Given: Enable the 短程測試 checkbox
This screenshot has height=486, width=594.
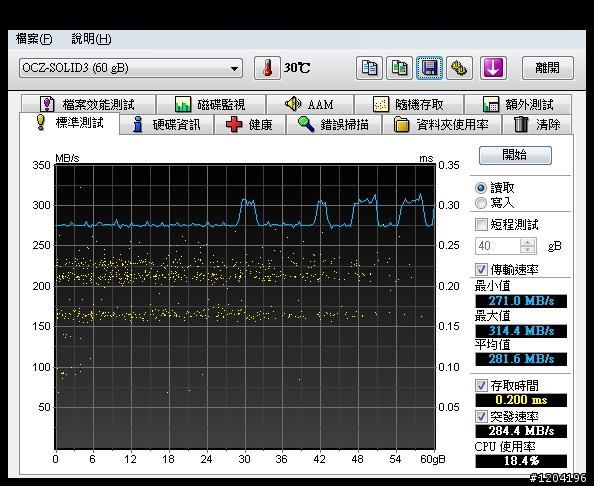Looking at the screenshot, I should [x=481, y=225].
